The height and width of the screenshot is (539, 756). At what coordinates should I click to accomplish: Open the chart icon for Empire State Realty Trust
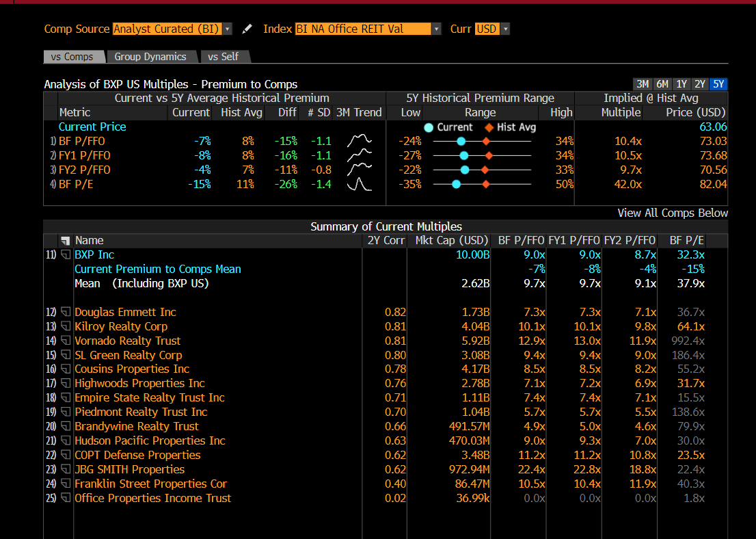coord(66,397)
